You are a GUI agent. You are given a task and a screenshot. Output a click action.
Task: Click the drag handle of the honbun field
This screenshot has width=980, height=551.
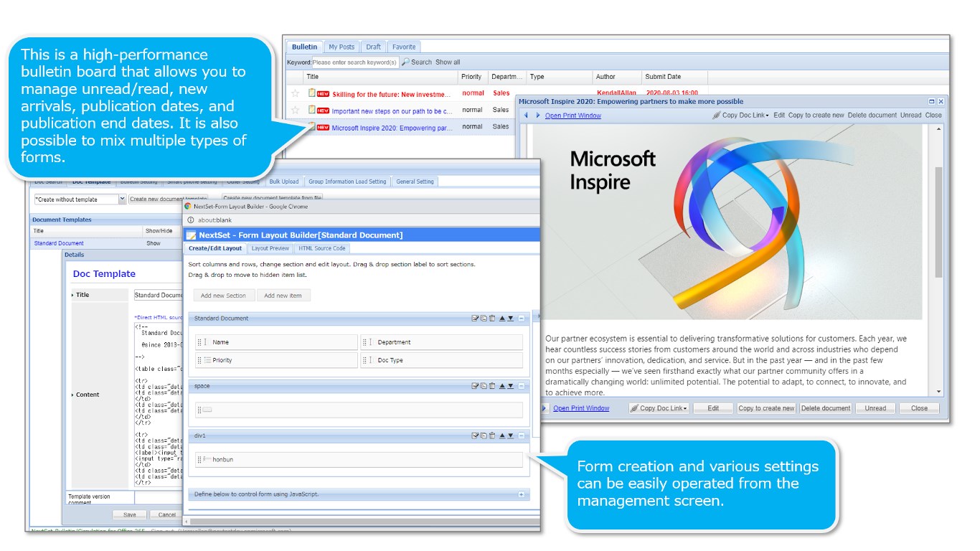pos(199,459)
